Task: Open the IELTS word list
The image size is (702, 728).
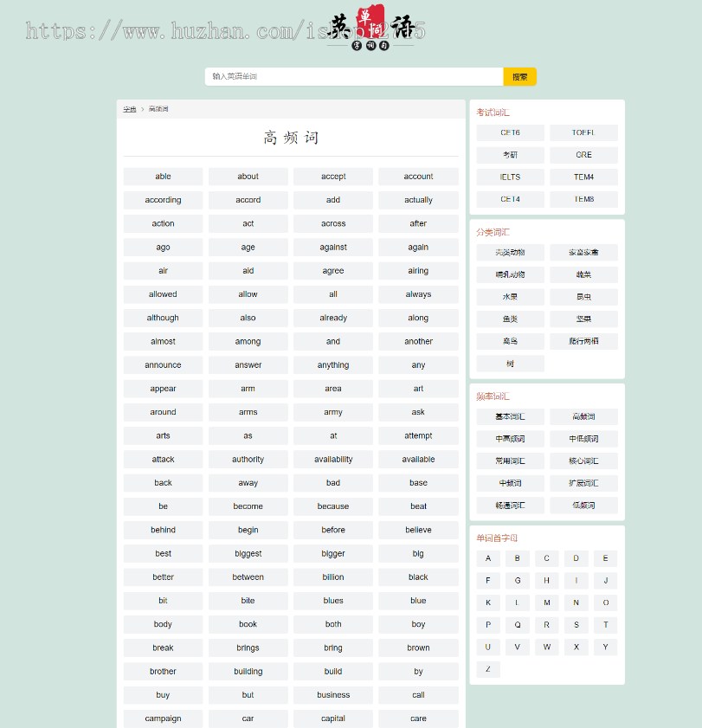Action: pos(510,177)
